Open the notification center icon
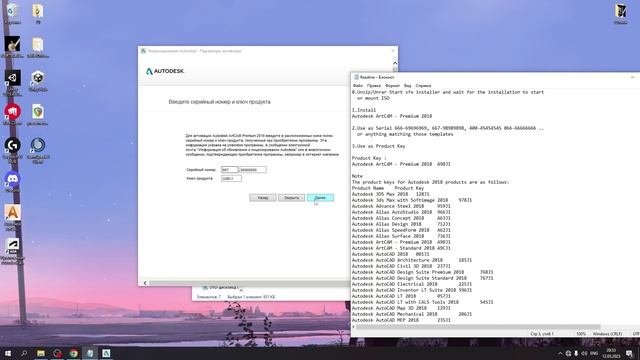 pyautogui.click(x=629, y=353)
